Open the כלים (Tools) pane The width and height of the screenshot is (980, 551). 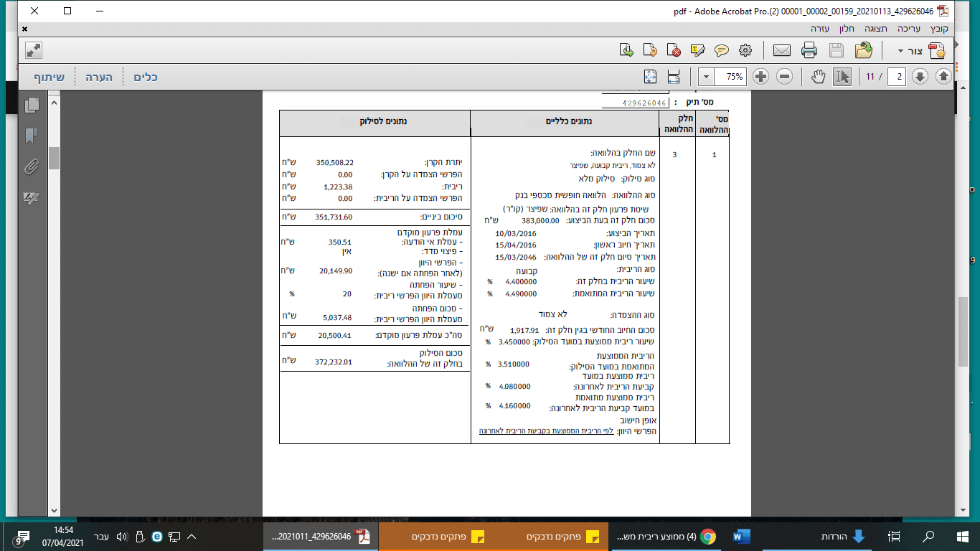[x=146, y=77]
